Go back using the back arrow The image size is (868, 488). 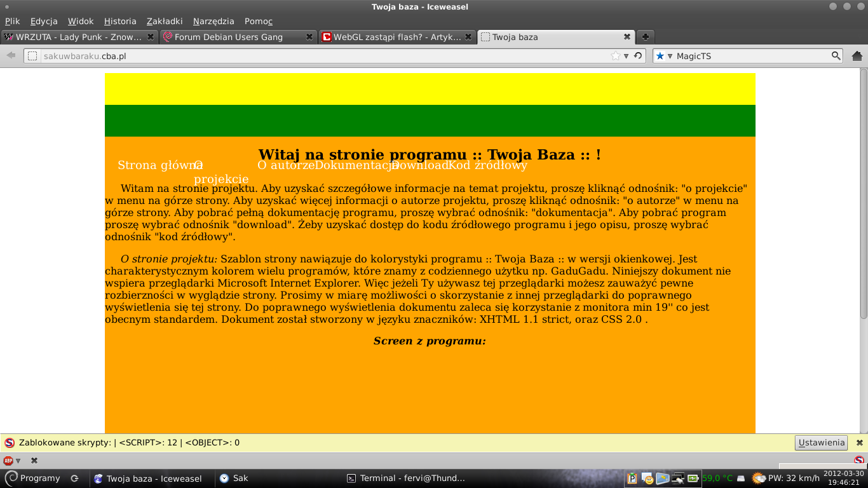(x=11, y=56)
